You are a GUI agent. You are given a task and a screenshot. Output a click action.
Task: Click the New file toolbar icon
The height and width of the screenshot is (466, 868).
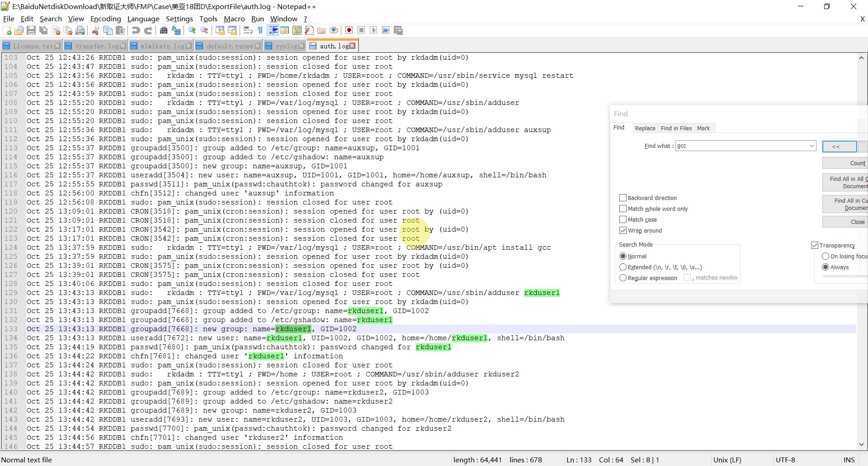click(x=7, y=30)
